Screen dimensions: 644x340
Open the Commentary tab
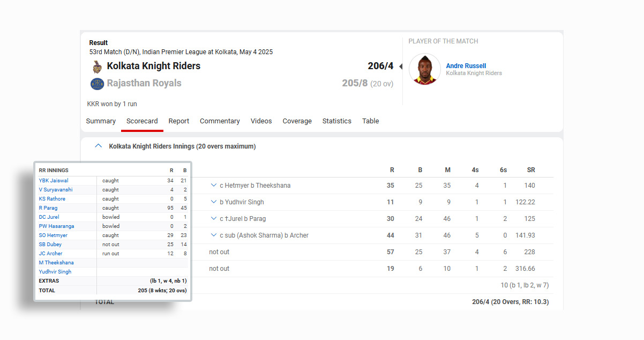220,121
